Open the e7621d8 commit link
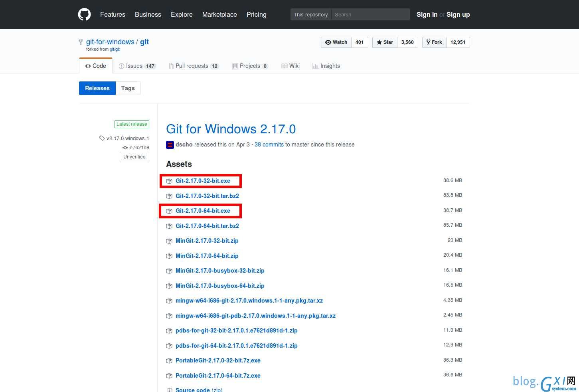This screenshot has height=392, width=579. tap(139, 148)
